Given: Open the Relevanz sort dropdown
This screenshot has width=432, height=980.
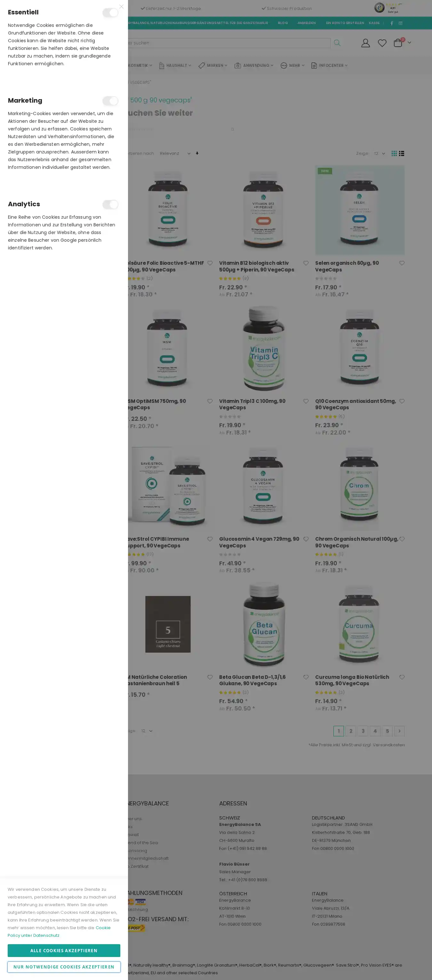Looking at the screenshot, I should coord(175,153).
